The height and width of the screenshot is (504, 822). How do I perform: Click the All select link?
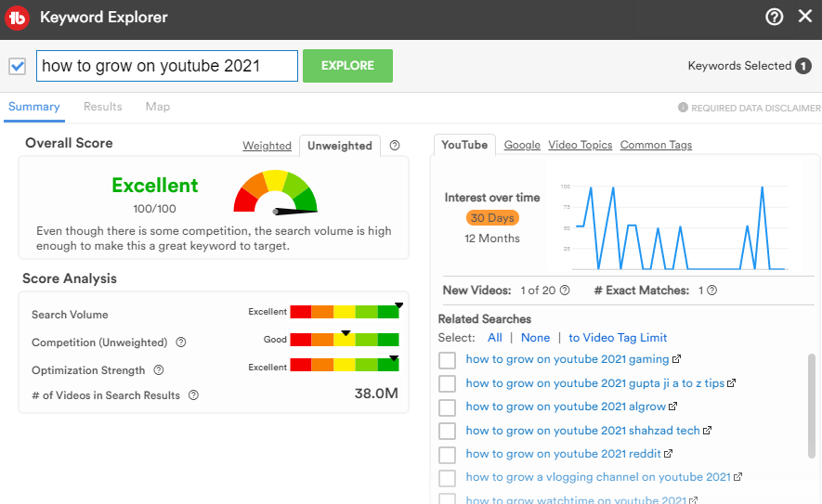(x=494, y=338)
